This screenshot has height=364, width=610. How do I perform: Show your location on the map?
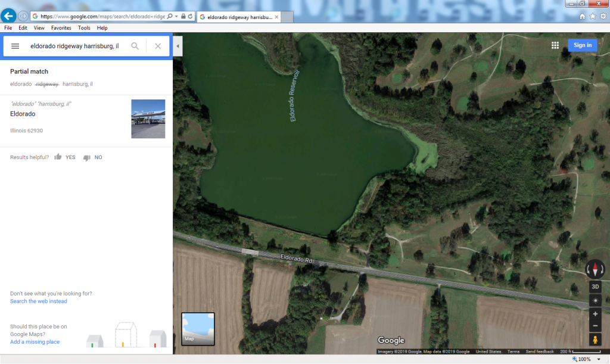click(595, 300)
